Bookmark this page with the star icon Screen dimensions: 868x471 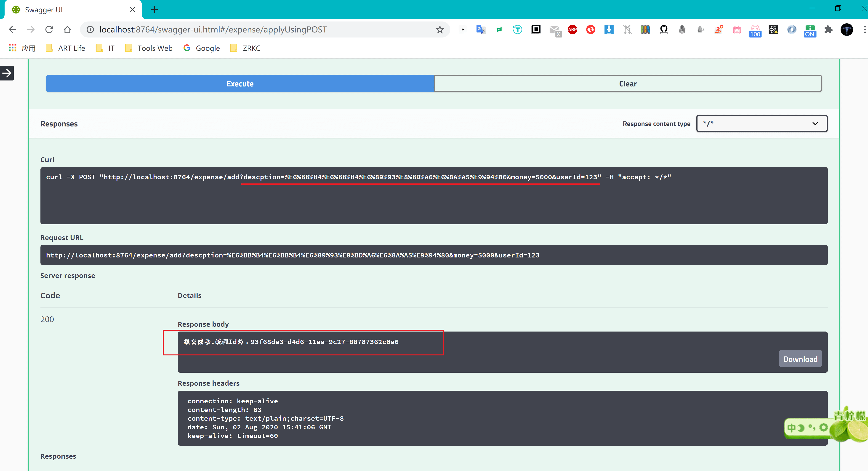click(439, 29)
